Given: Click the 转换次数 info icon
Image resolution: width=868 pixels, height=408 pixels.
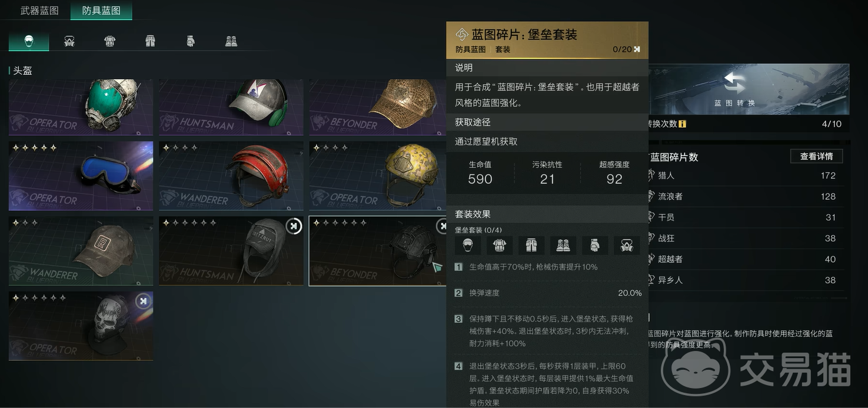Looking at the screenshot, I should tap(682, 124).
